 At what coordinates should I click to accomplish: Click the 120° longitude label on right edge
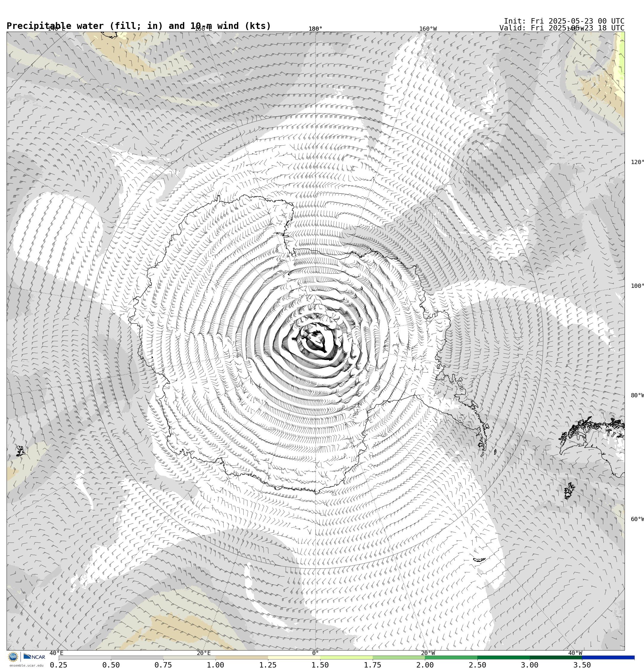(x=637, y=162)
